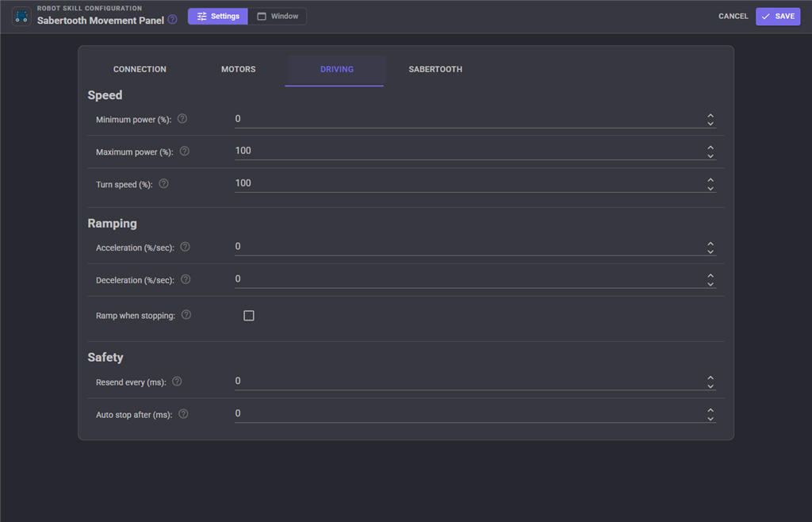Switch to the Connection tab
The image size is (812, 522).
140,69
